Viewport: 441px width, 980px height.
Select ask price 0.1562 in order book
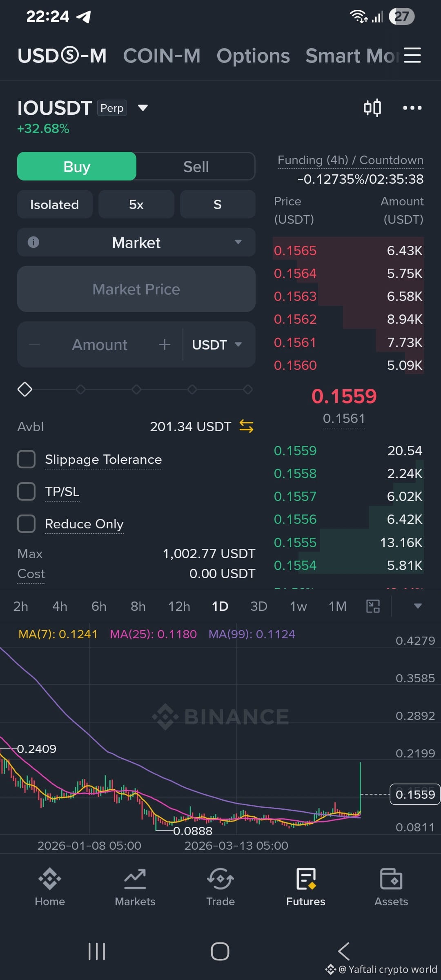tap(295, 319)
